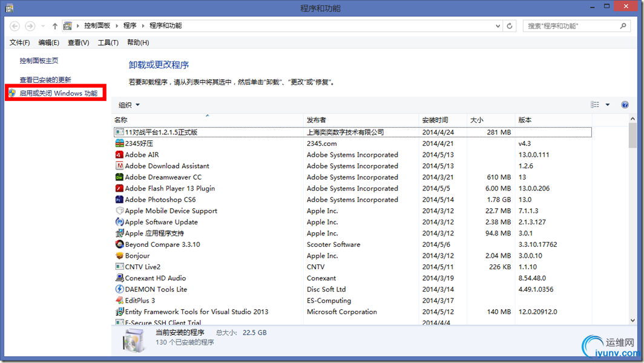Screen dimensions: 644x363
Task: Open the 查看(V) menu
Action: click(x=79, y=42)
